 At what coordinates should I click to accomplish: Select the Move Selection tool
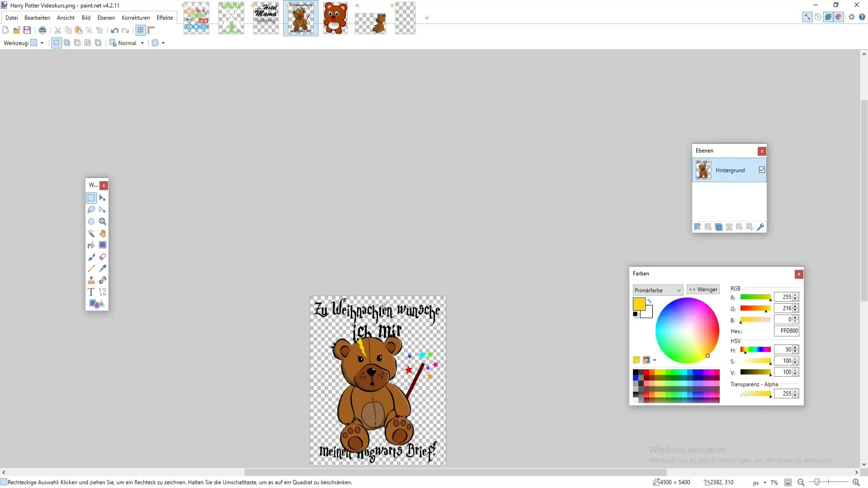tap(103, 210)
